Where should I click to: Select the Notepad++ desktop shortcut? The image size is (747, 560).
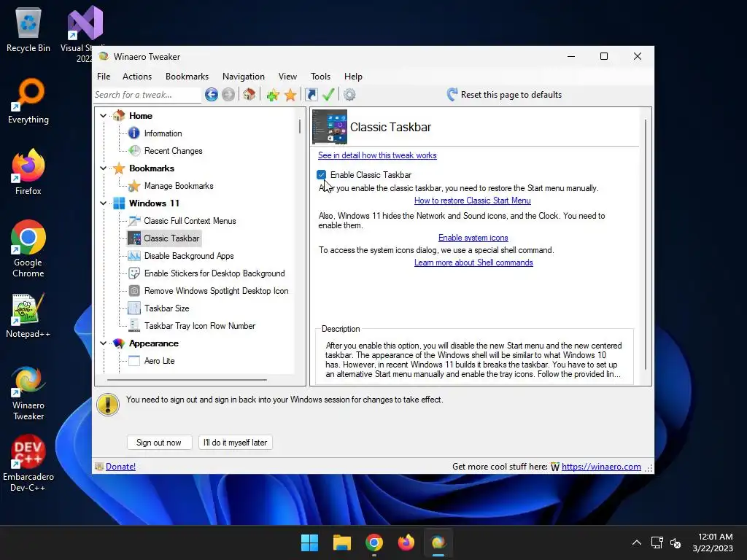pyautogui.click(x=28, y=315)
